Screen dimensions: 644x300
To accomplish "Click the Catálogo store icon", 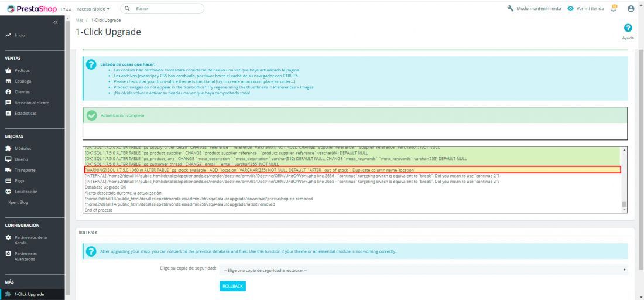I will [8, 81].
